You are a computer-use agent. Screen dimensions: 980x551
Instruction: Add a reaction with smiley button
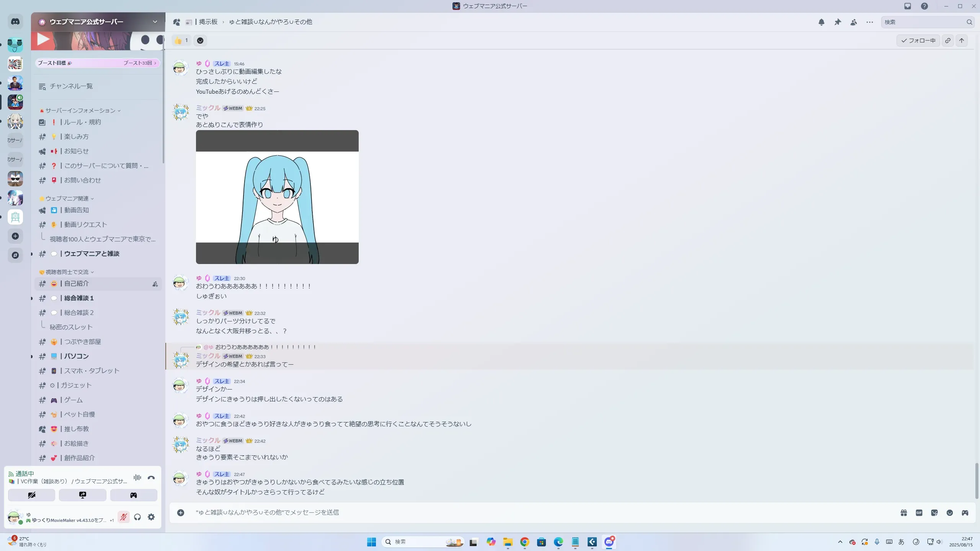click(200, 41)
